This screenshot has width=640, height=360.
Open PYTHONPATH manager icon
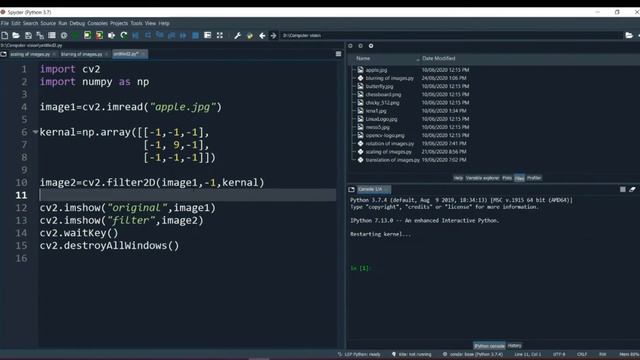coord(250,36)
